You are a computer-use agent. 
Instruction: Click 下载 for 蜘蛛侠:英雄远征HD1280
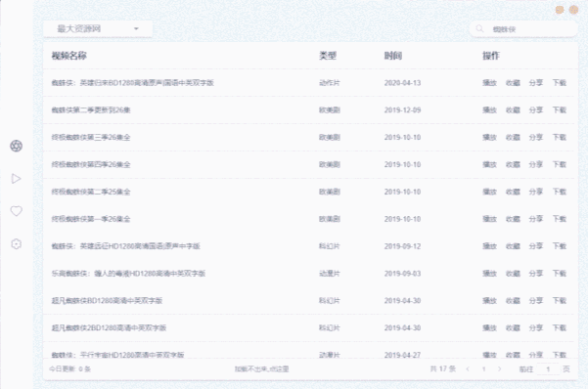click(x=559, y=246)
